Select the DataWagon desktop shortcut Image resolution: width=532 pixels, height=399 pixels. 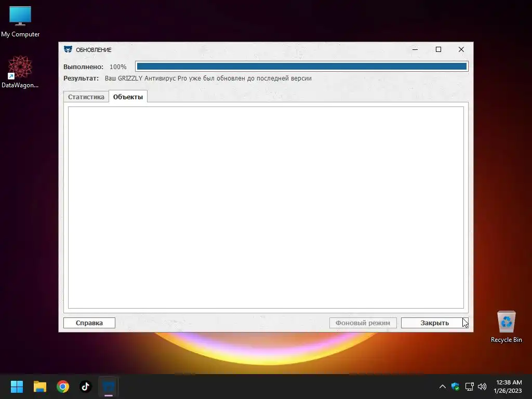click(20, 72)
